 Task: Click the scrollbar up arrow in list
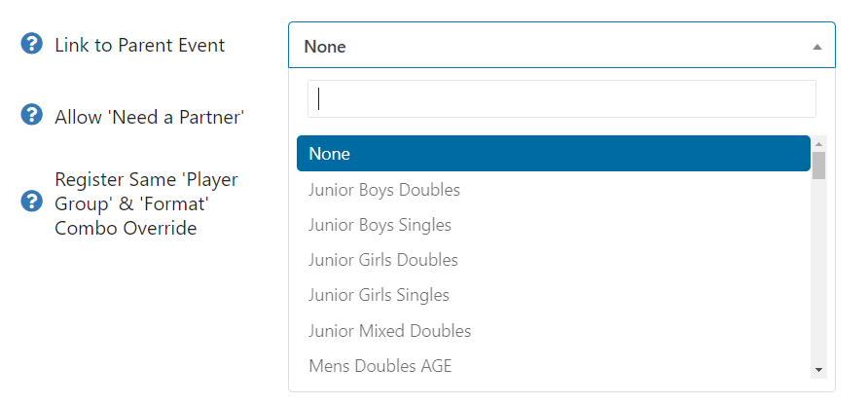[818, 143]
